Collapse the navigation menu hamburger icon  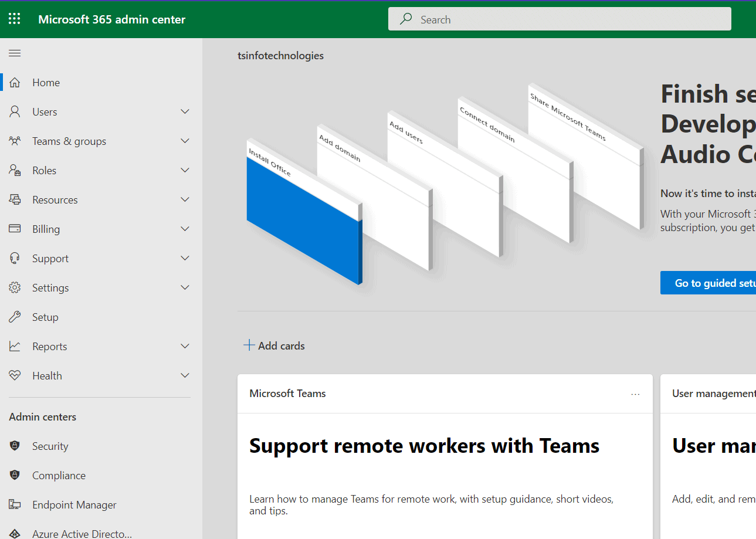click(x=15, y=53)
